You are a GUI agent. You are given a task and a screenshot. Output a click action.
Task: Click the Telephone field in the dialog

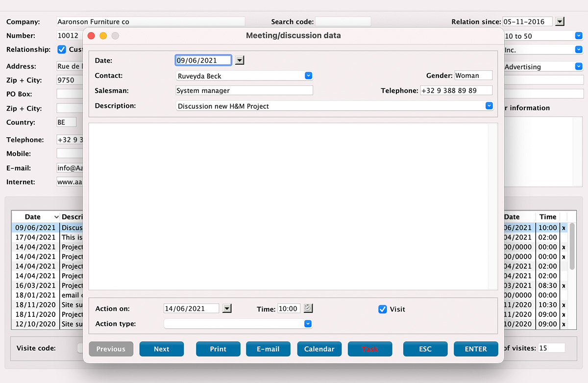pos(456,91)
